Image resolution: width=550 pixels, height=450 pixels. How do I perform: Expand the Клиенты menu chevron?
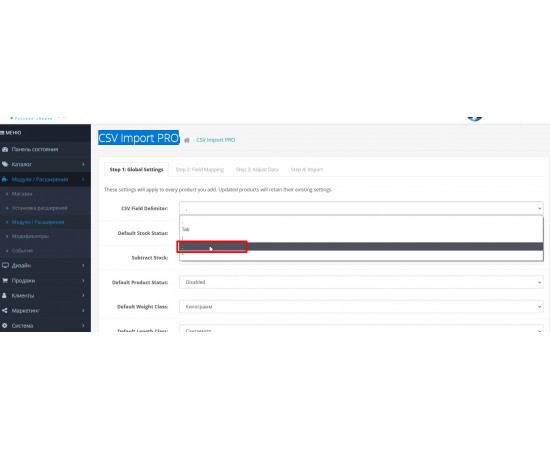pos(83,296)
